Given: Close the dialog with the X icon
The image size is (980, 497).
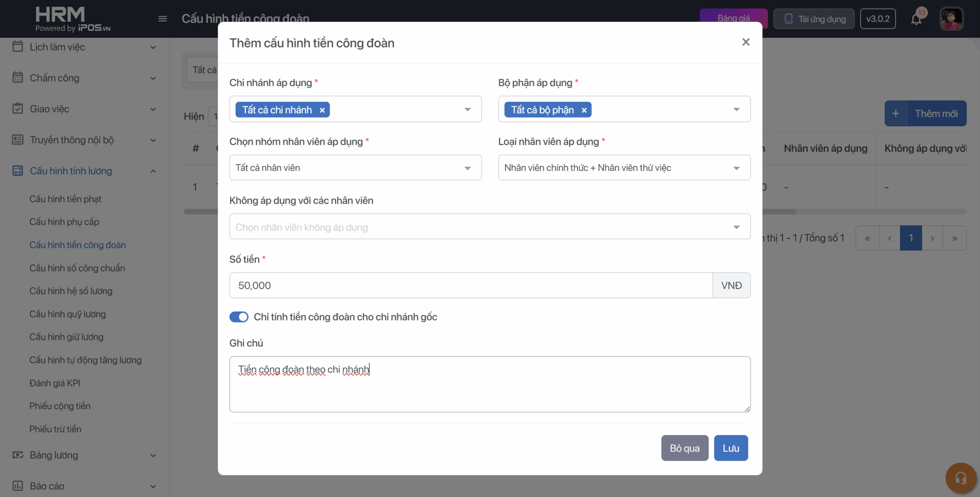Looking at the screenshot, I should tap(746, 42).
